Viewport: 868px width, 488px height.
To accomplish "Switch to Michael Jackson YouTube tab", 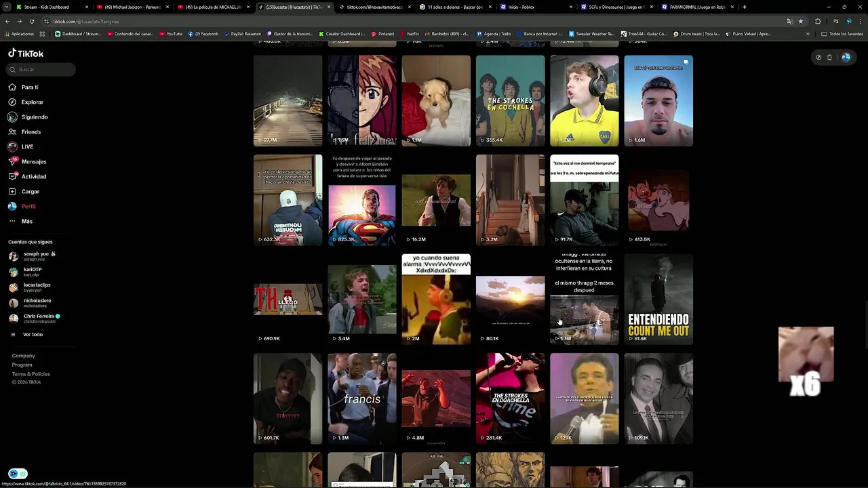I will coord(132,7).
